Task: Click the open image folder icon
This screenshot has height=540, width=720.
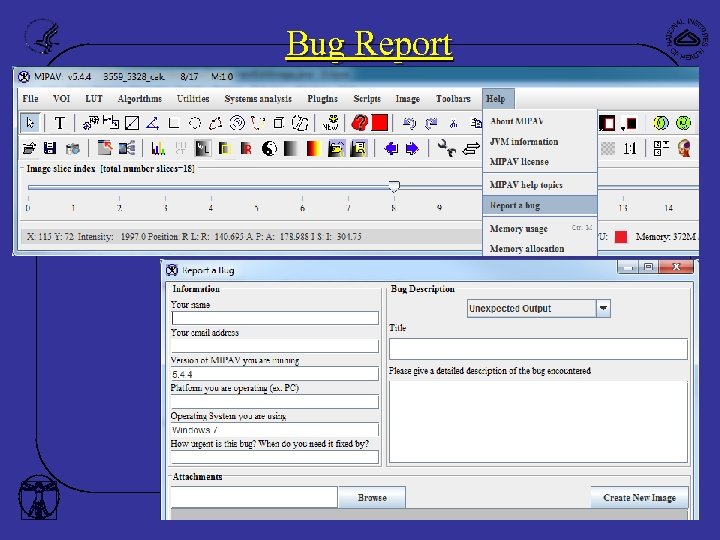Action: click(x=29, y=148)
